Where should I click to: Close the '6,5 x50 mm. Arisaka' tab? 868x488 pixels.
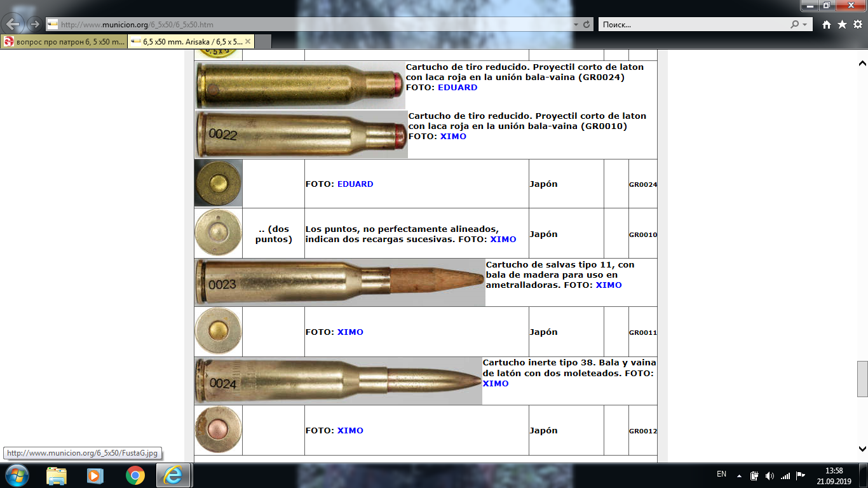point(248,41)
